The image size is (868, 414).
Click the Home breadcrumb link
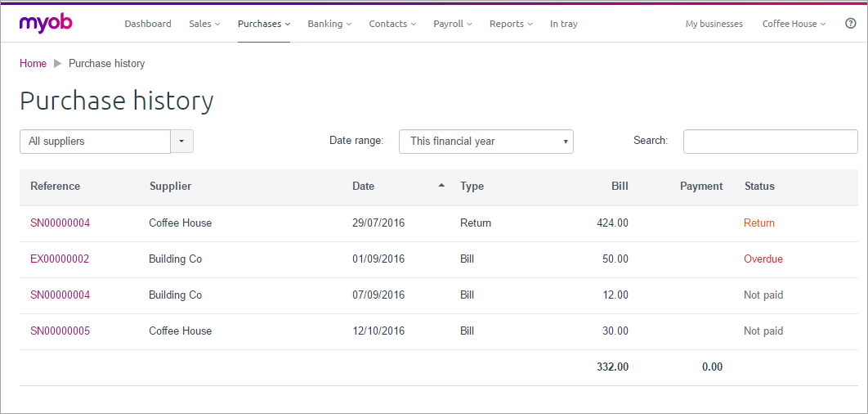(34, 63)
